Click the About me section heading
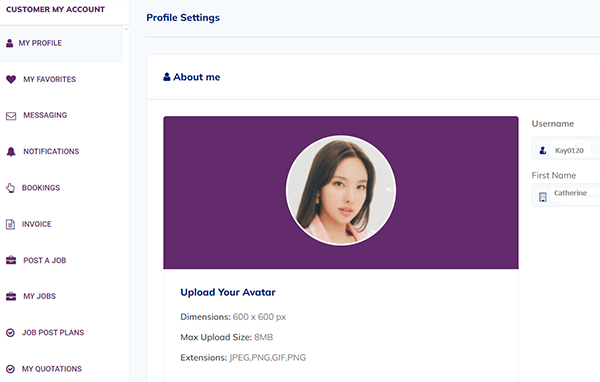 click(x=197, y=77)
